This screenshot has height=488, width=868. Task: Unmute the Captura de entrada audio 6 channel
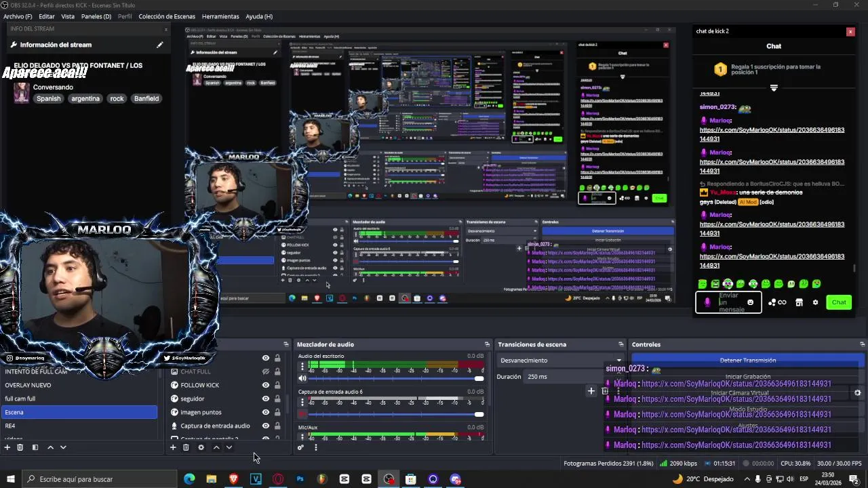(302, 414)
